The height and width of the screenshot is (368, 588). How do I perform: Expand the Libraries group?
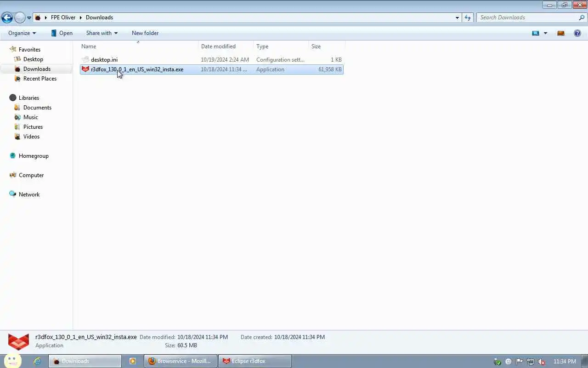pos(29,98)
